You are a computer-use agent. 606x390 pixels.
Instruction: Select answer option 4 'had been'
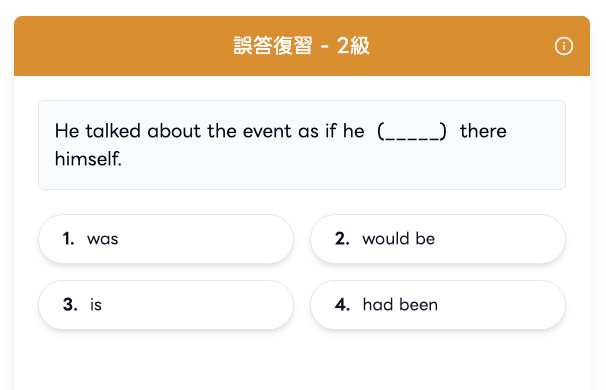(x=438, y=305)
